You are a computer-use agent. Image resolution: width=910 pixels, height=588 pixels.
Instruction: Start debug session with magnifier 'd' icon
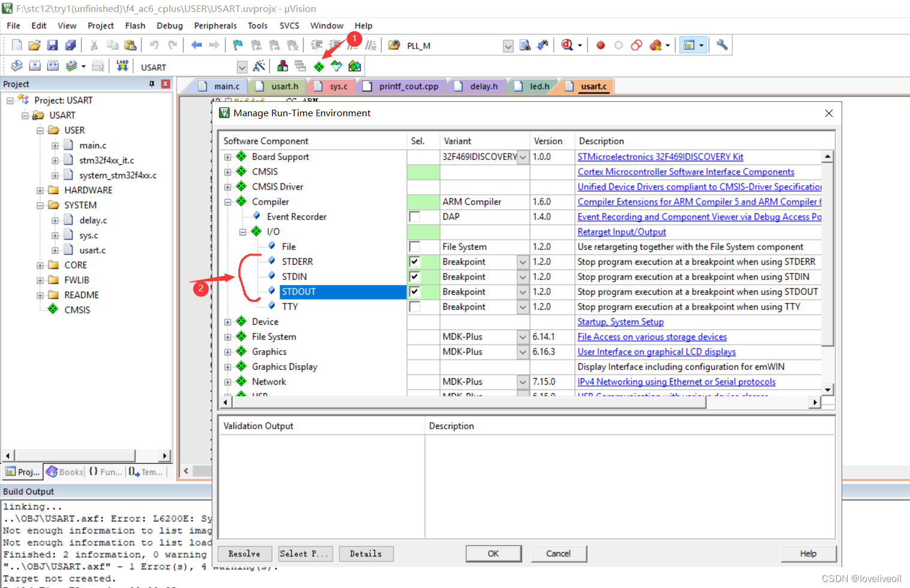pyautogui.click(x=567, y=45)
